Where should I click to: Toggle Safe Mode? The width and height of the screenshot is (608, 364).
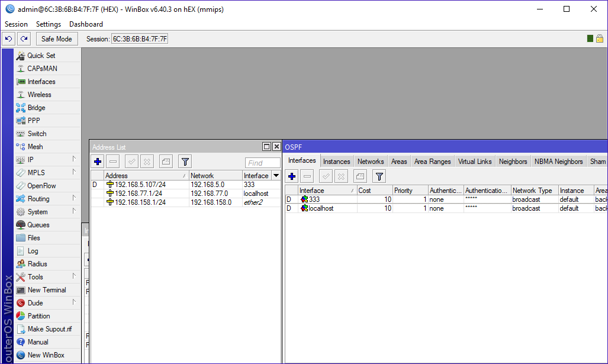(57, 38)
